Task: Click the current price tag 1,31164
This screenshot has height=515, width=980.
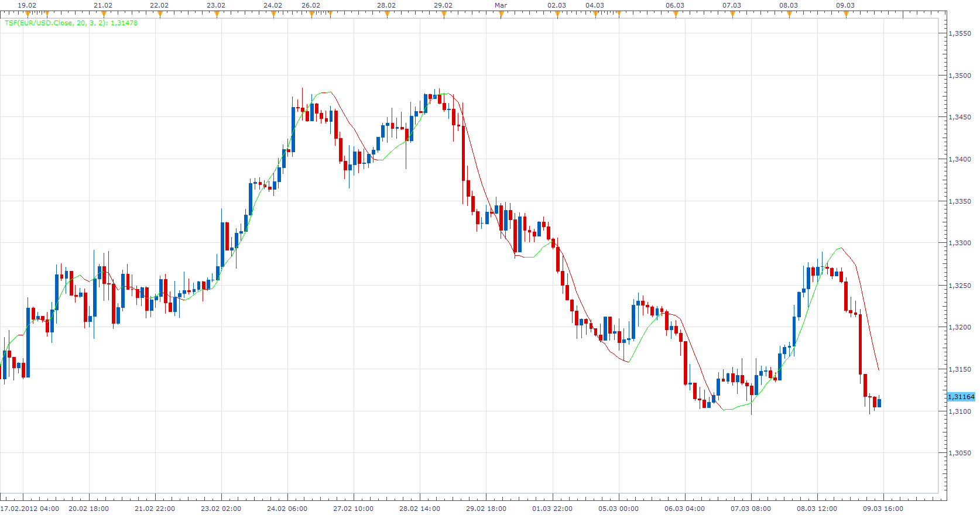Action: (961, 397)
